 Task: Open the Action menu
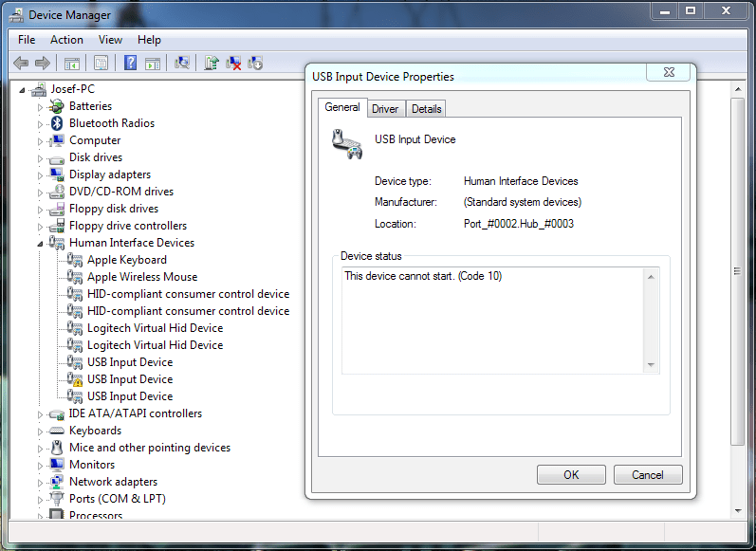(66, 40)
